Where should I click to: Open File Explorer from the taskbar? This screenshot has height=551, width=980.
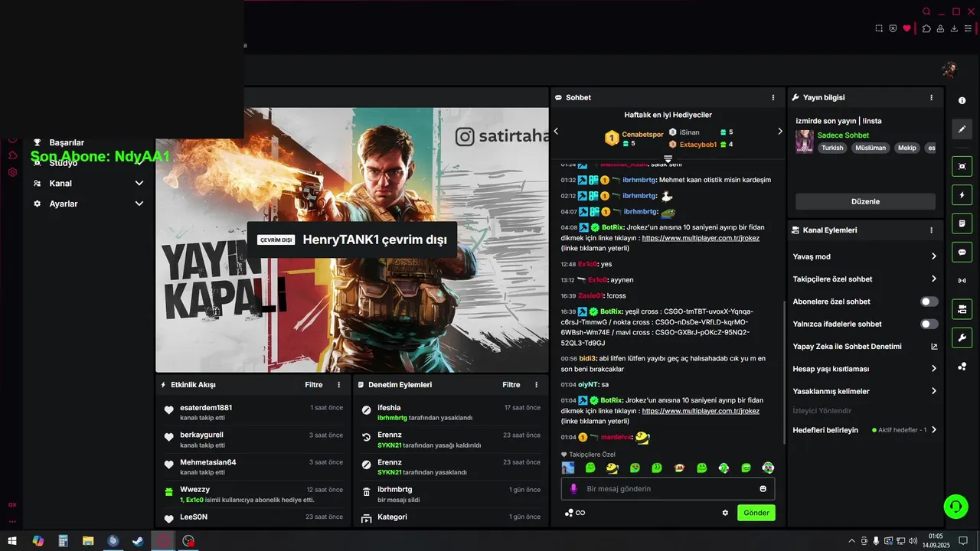tap(88, 541)
